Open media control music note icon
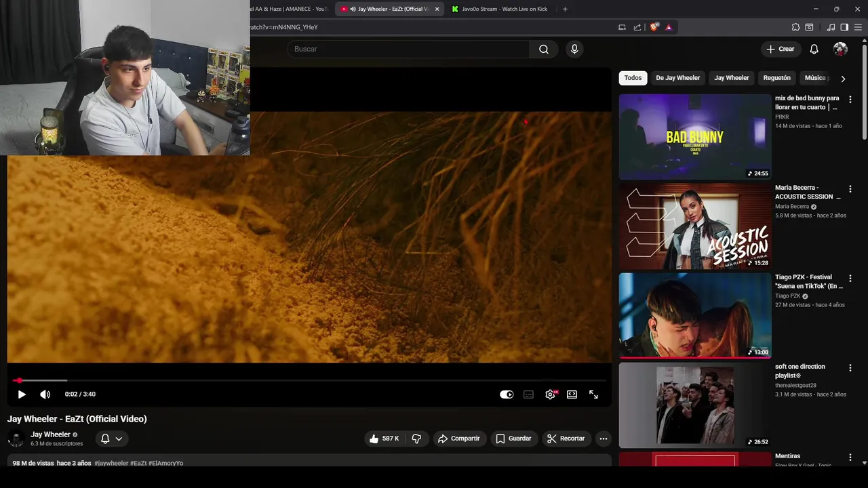Screen dimensions: 868x488 pos(831,27)
